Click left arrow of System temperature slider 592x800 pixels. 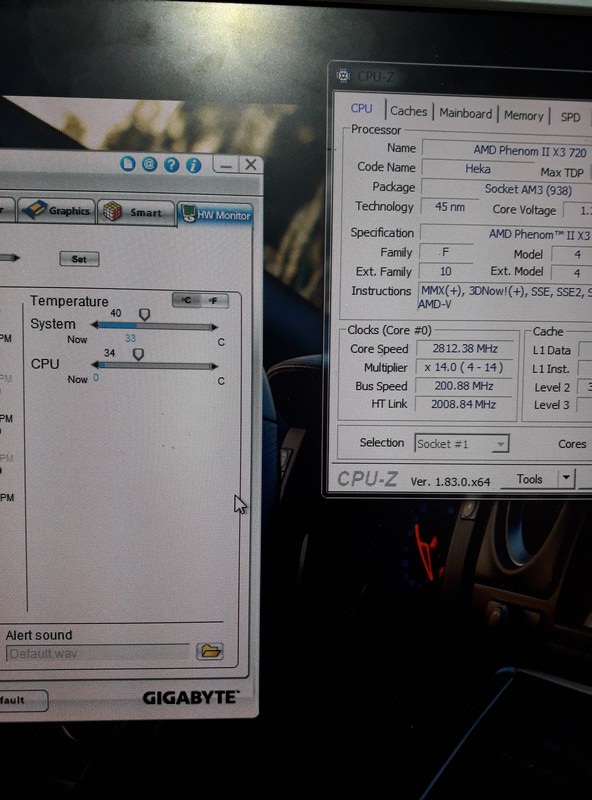tap(94, 325)
